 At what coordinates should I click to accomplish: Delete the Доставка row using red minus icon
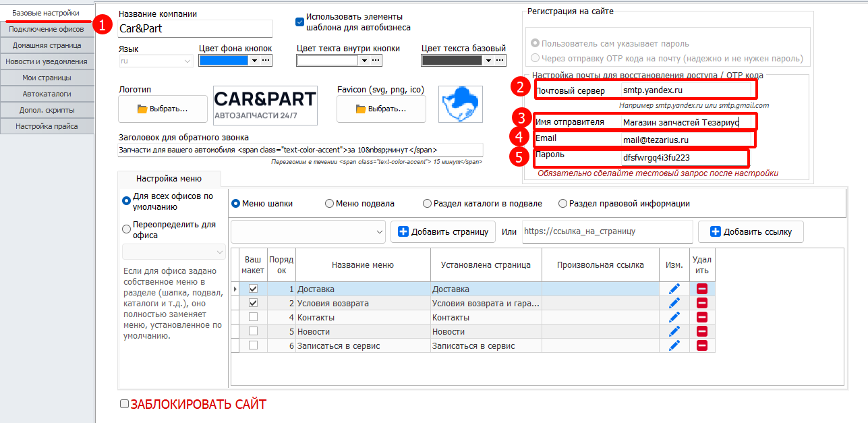702,289
